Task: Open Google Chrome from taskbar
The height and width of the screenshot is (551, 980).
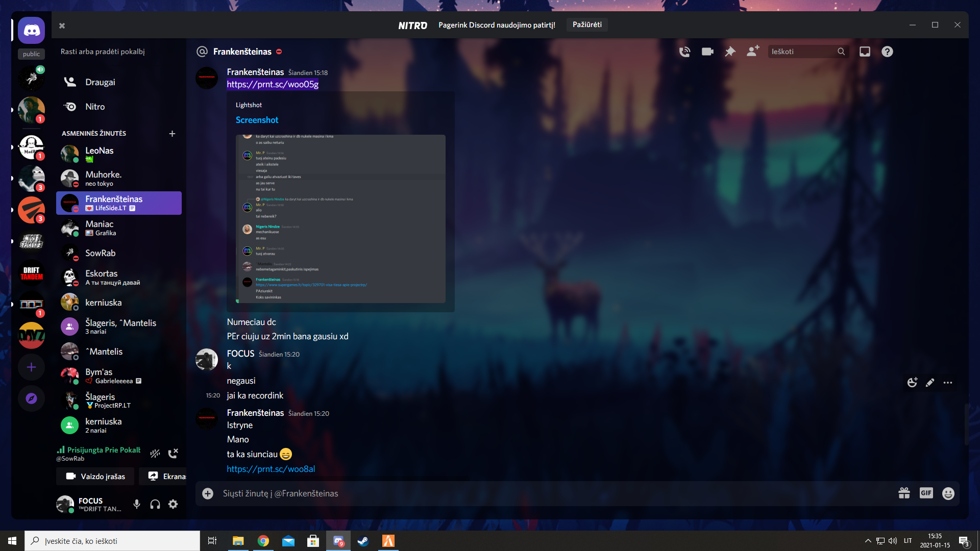Action: pyautogui.click(x=263, y=541)
